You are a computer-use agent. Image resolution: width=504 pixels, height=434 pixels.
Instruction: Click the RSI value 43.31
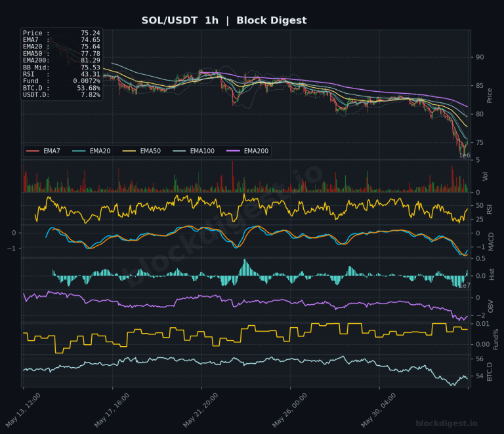point(91,74)
